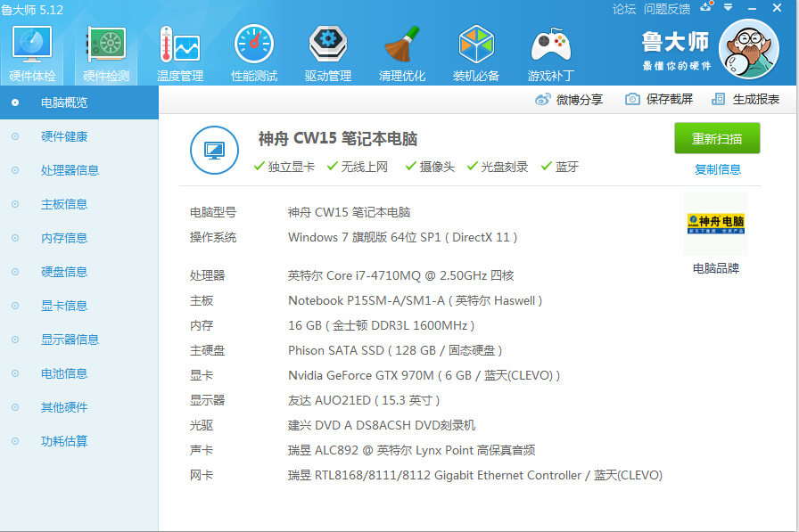The height and width of the screenshot is (532, 799).
Task: Open 游戏补丁 gamepad icon
Action: point(550,54)
